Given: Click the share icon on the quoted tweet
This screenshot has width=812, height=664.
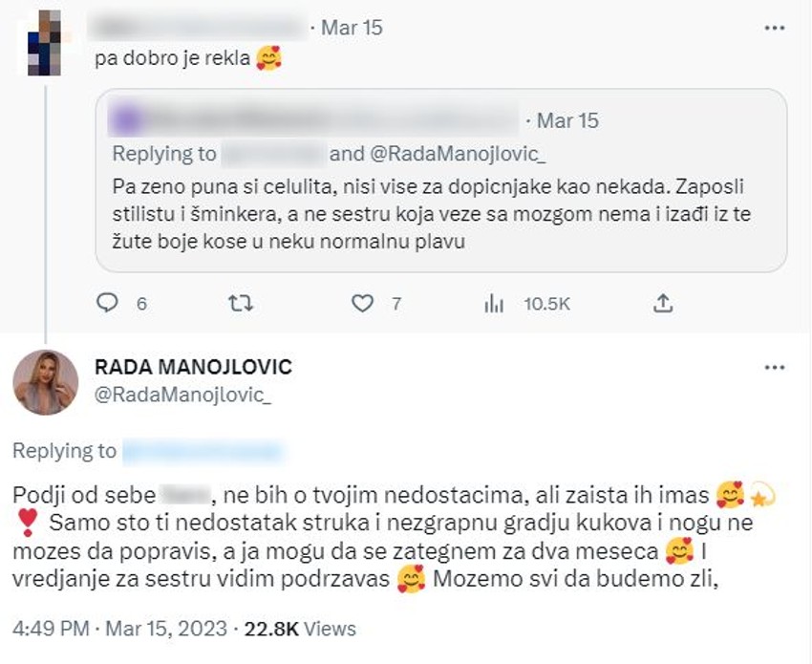Looking at the screenshot, I should pos(664,302).
